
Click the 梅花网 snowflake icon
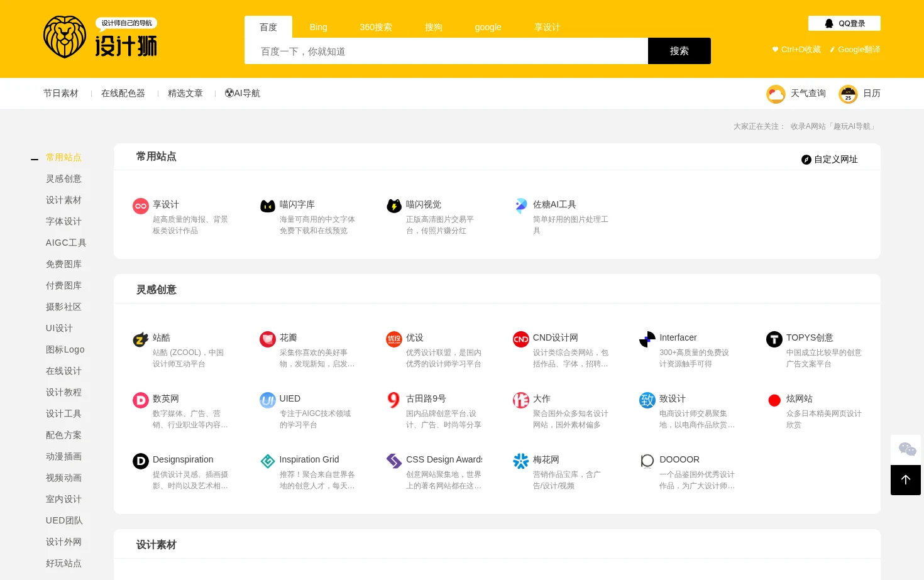pyautogui.click(x=521, y=461)
